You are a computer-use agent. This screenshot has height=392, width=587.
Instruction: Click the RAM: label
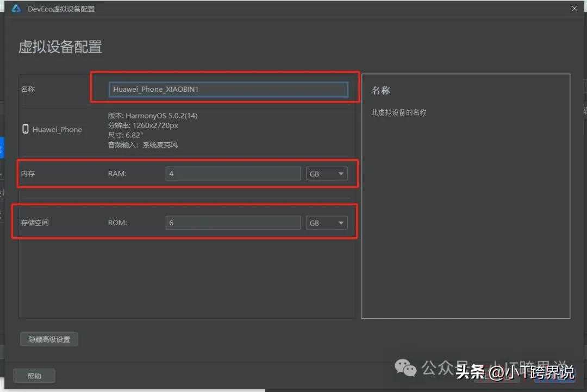[x=117, y=174]
